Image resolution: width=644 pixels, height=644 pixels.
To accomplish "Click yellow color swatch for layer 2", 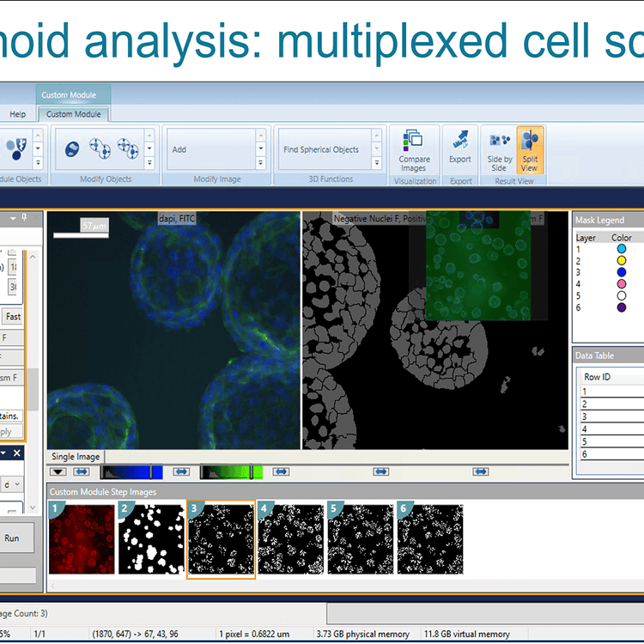I will coord(622,260).
